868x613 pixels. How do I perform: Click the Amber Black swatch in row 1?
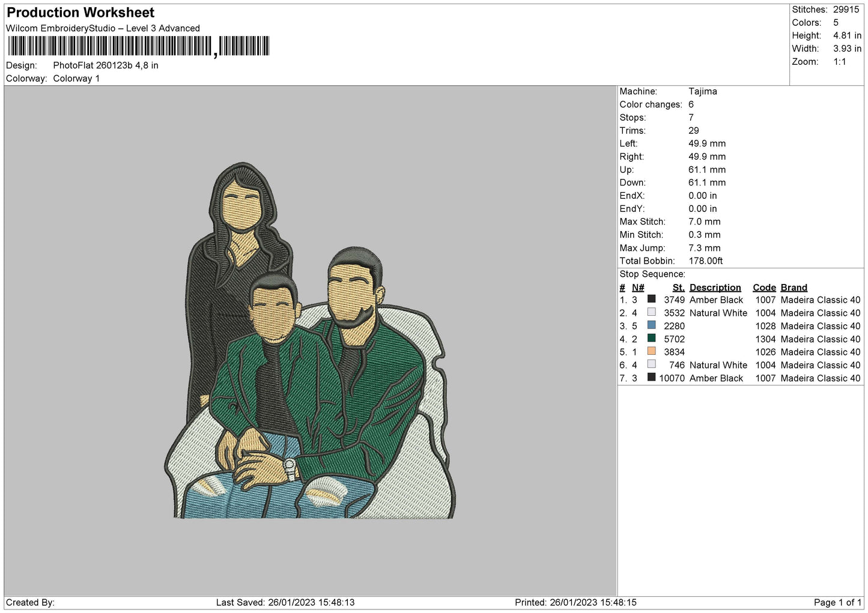651,299
